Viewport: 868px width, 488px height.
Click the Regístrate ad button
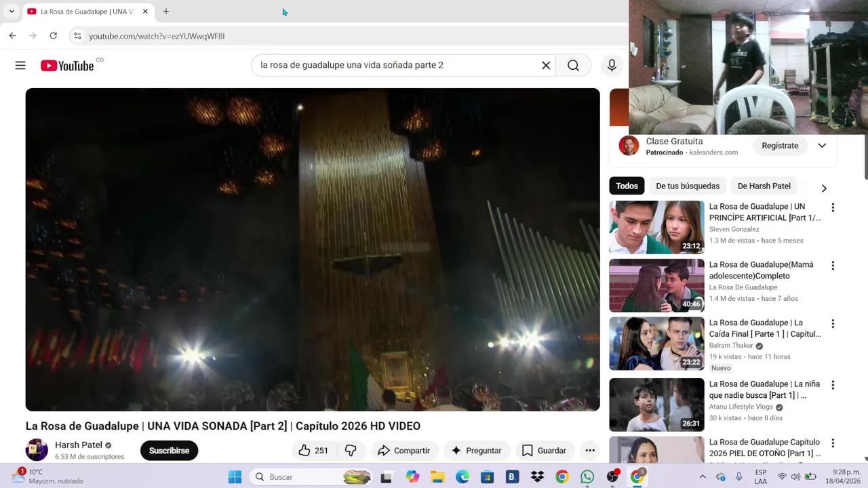(780, 146)
